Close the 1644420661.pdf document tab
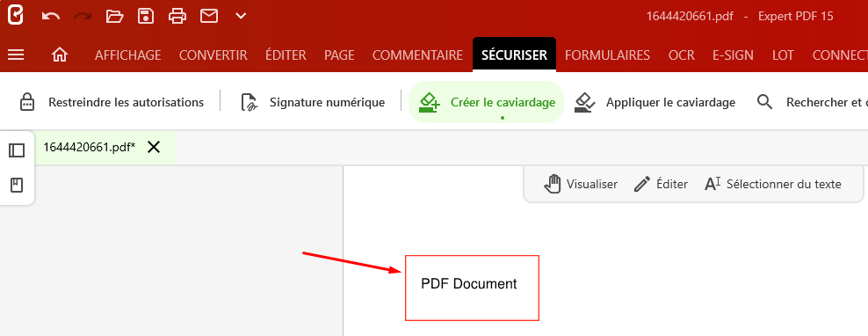 [154, 147]
